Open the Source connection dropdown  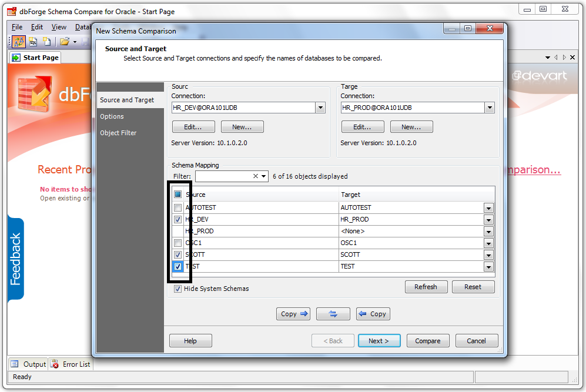click(x=320, y=108)
